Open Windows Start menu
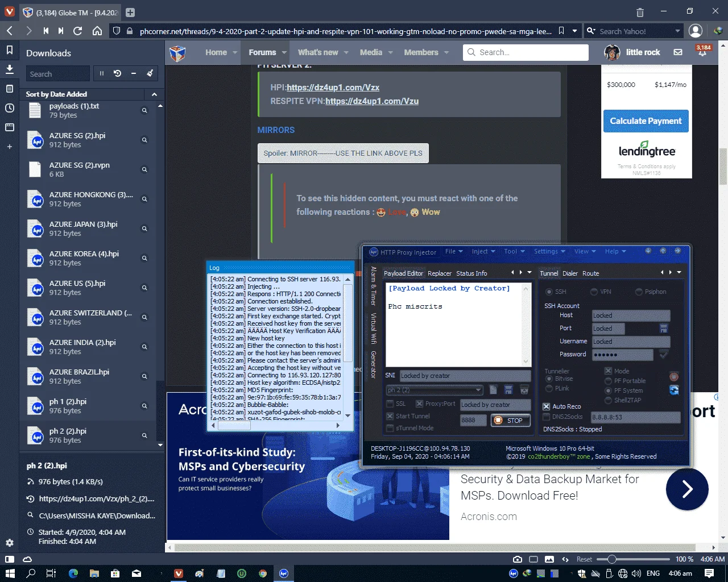The height and width of the screenshot is (582, 728). 10,573
